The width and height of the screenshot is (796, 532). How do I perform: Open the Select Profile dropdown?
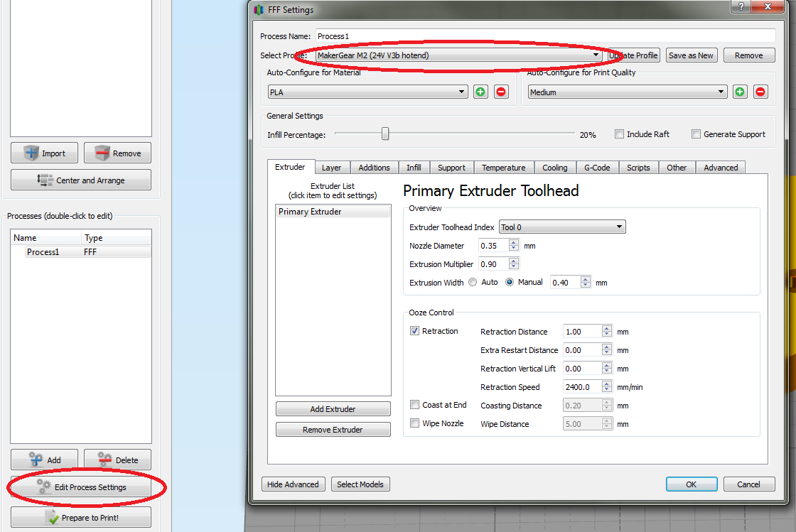pyautogui.click(x=458, y=55)
